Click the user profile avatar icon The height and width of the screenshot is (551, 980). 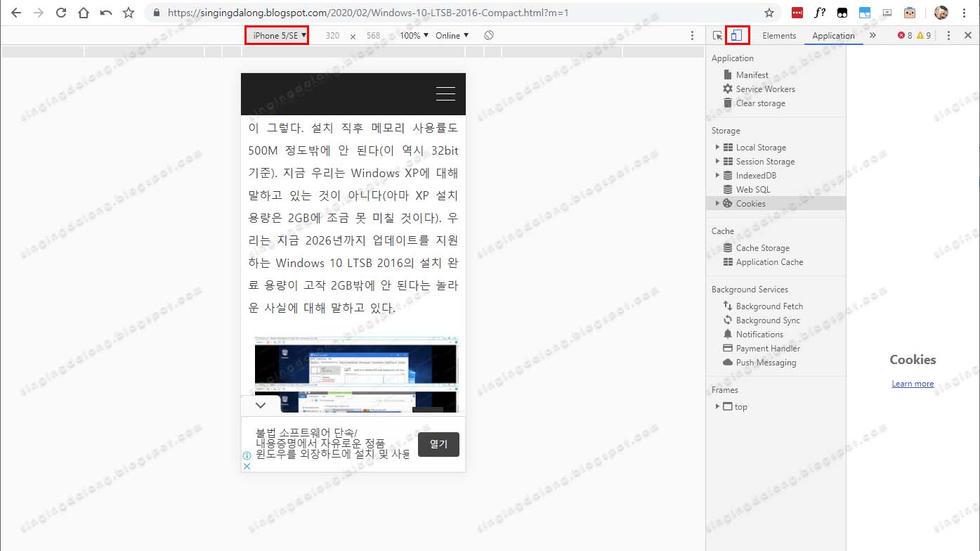tap(941, 13)
